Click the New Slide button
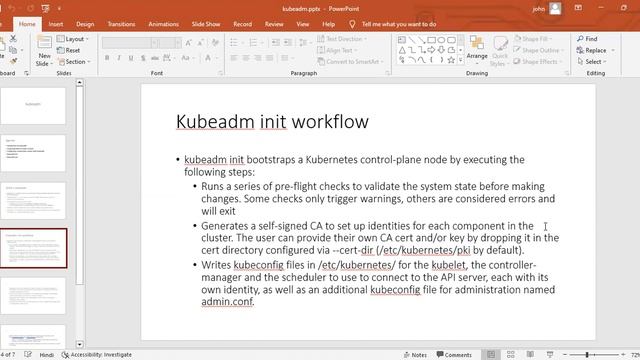 [x=44, y=52]
